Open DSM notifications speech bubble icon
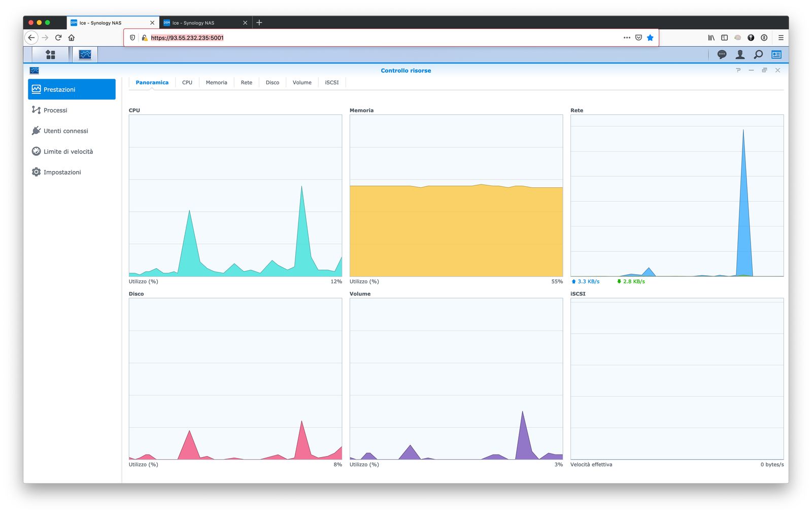Screen dimensions: 812x514 [722, 54]
